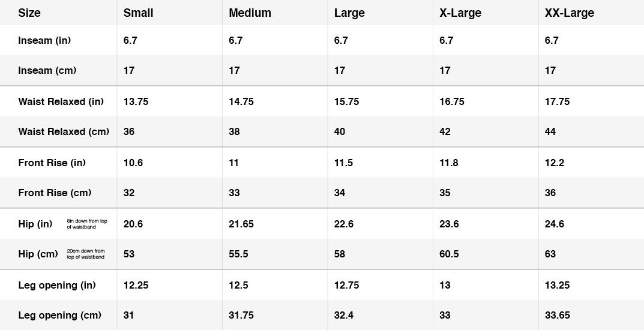Select the Front Rise (in) label

[52, 163]
